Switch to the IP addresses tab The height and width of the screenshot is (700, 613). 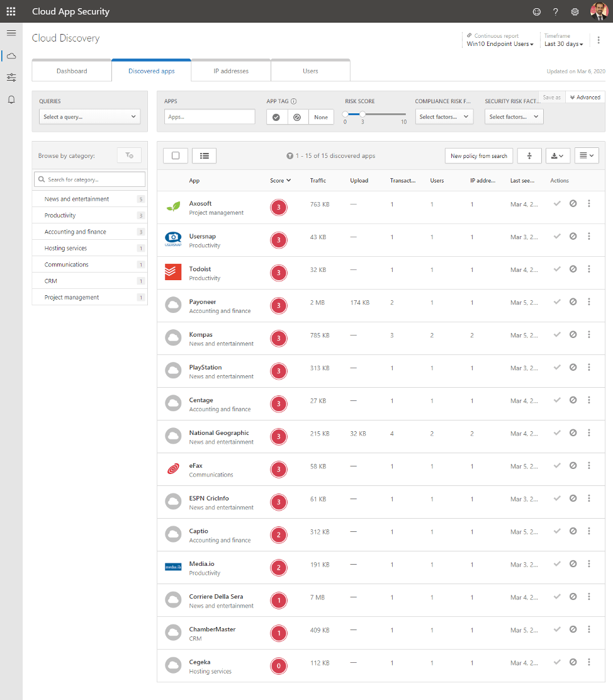[231, 71]
